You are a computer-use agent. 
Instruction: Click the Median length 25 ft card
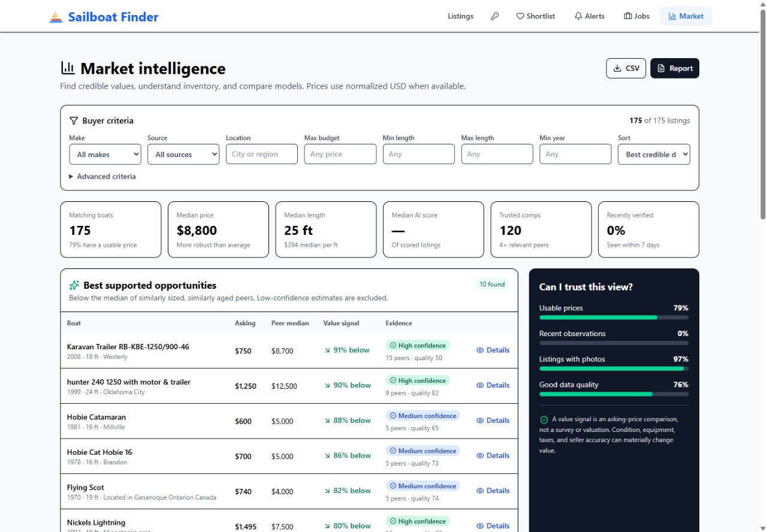tap(326, 229)
